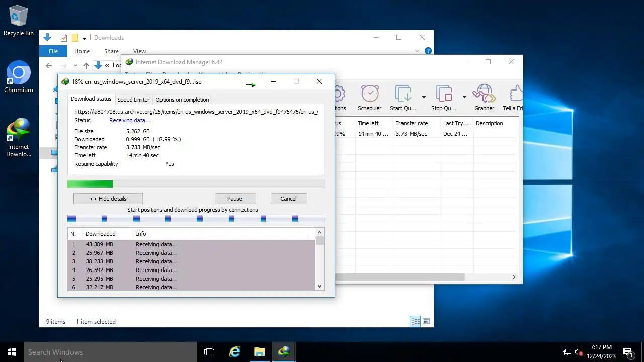Open the Grabber tool in IDM
The image size is (644, 362).
[x=484, y=98]
